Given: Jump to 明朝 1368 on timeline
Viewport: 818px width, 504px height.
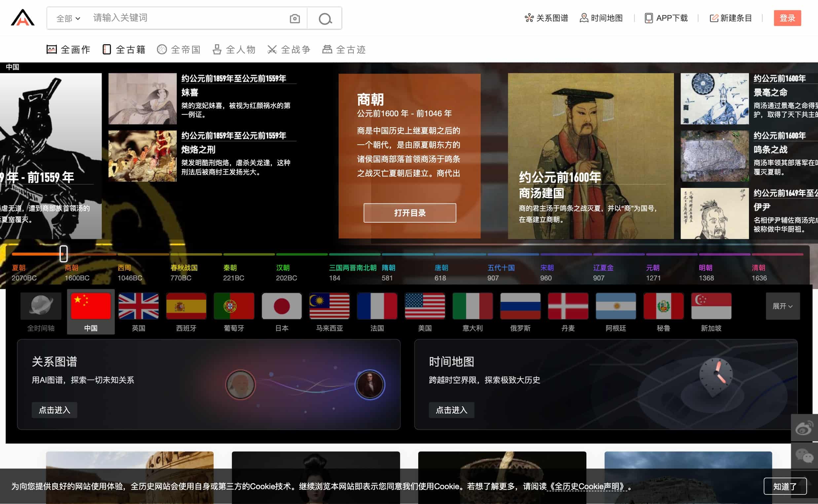Looking at the screenshot, I should click(706, 273).
